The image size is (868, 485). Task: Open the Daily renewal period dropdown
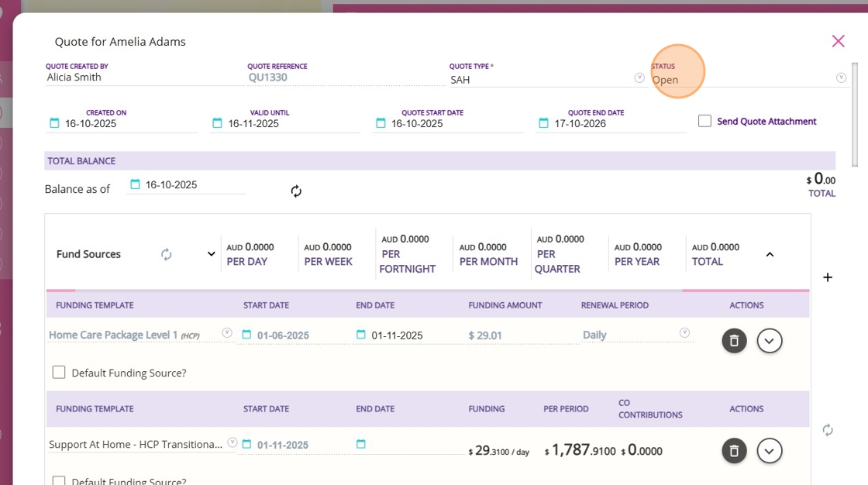[685, 332]
